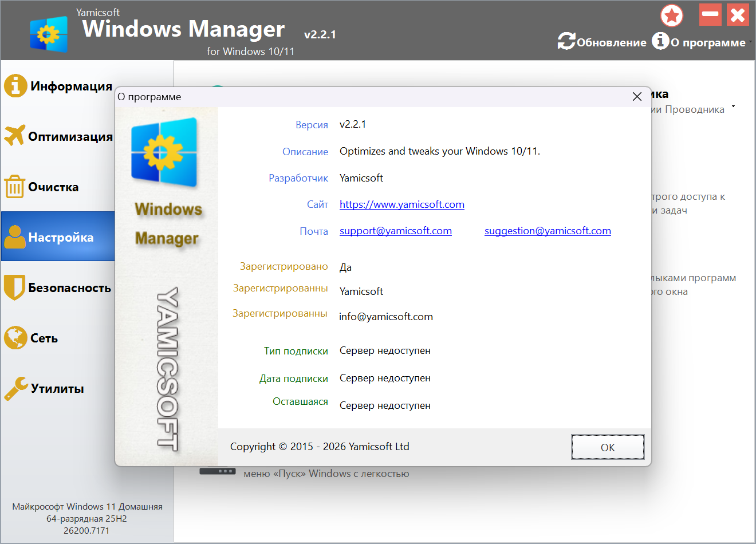Screen dimensions: 756x544
Task: Close the О программе dialog with X
Action: (637, 97)
